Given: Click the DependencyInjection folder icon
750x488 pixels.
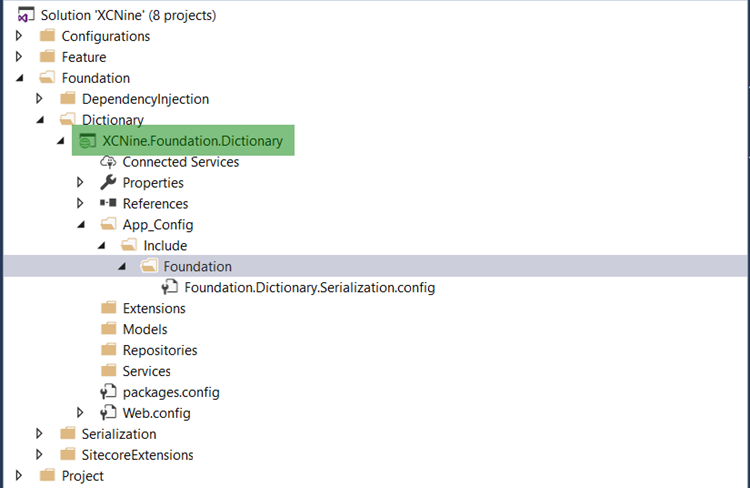Looking at the screenshot, I should coord(67,99).
